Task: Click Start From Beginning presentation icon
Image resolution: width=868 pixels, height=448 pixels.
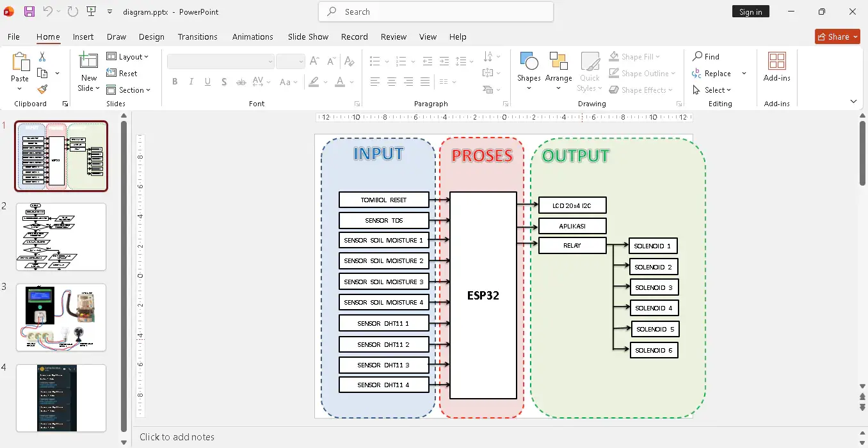Action: [x=90, y=12]
